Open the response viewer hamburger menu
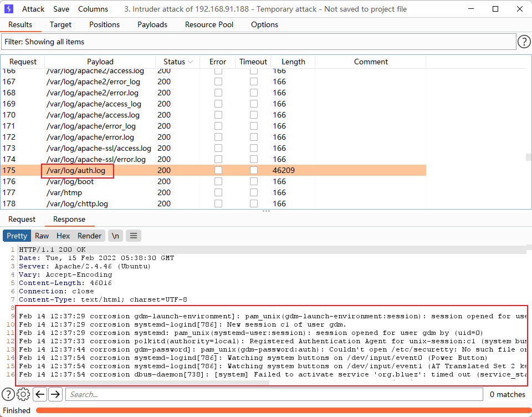This screenshot has height=417, width=532. click(x=134, y=236)
